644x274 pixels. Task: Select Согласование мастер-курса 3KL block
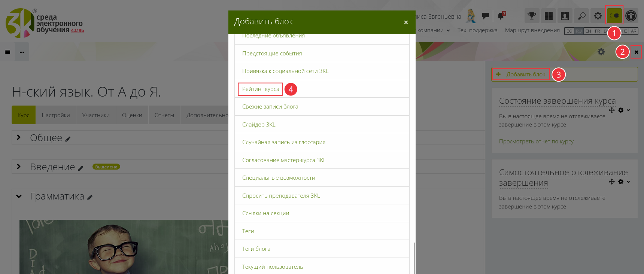coord(322,160)
